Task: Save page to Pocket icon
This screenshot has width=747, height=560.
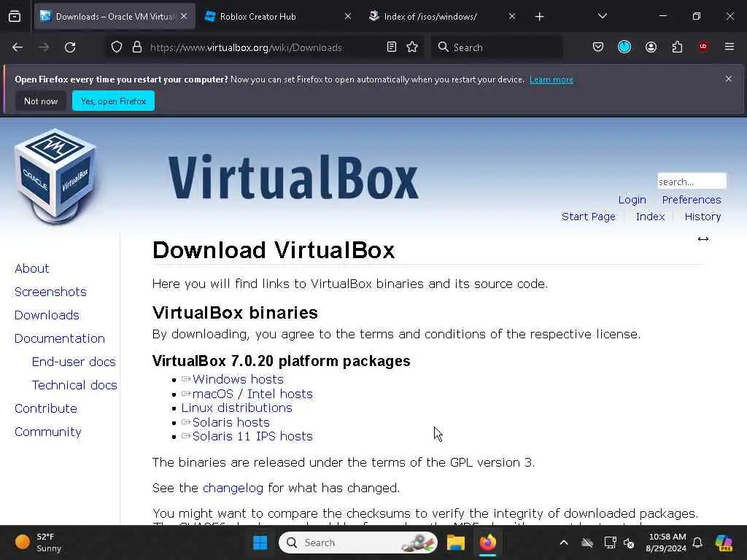Action: click(598, 47)
